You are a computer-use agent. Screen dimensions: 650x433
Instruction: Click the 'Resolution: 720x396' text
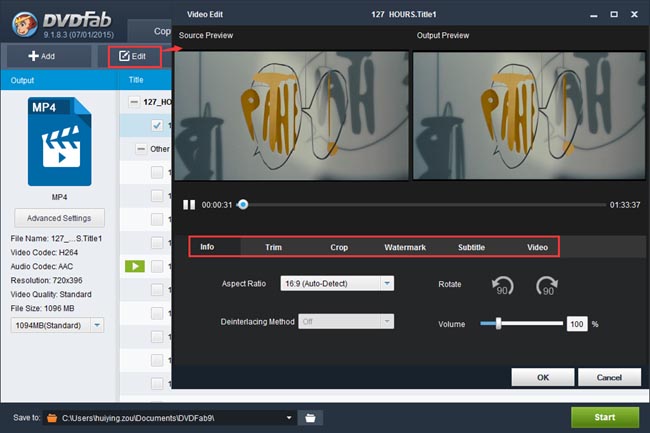46,281
